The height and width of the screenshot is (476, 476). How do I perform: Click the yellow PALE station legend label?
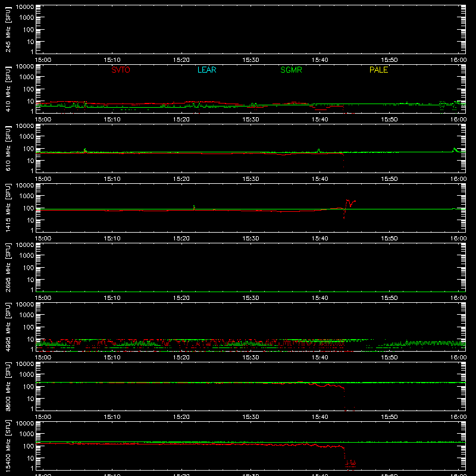378,70
